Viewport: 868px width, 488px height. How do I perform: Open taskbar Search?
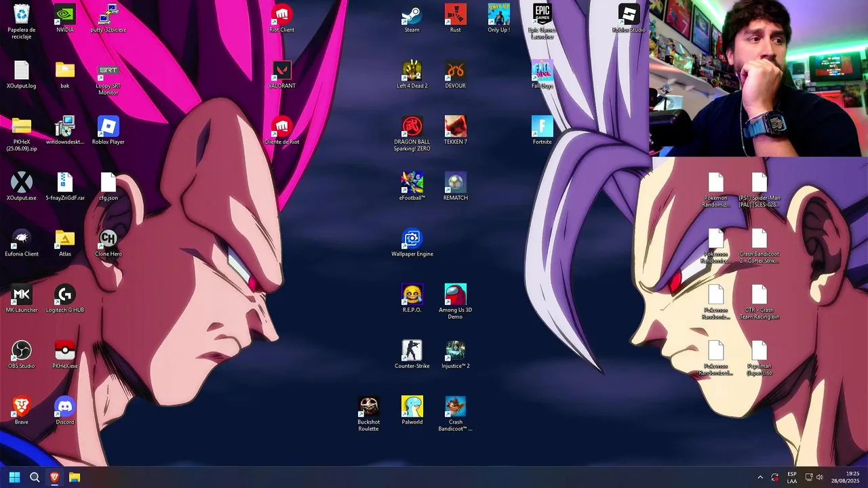(x=35, y=477)
